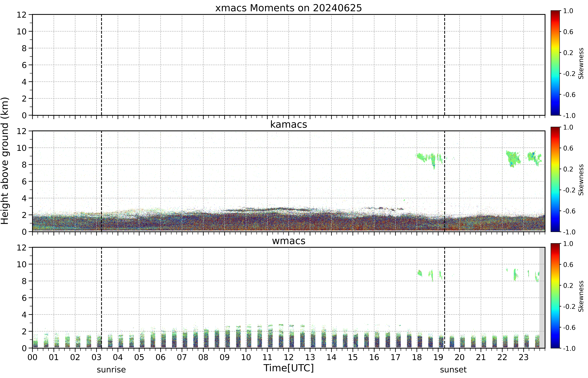588x378 pixels.
Task: Select the kamacs panel title
Action: pyautogui.click(x=289, y=124)
